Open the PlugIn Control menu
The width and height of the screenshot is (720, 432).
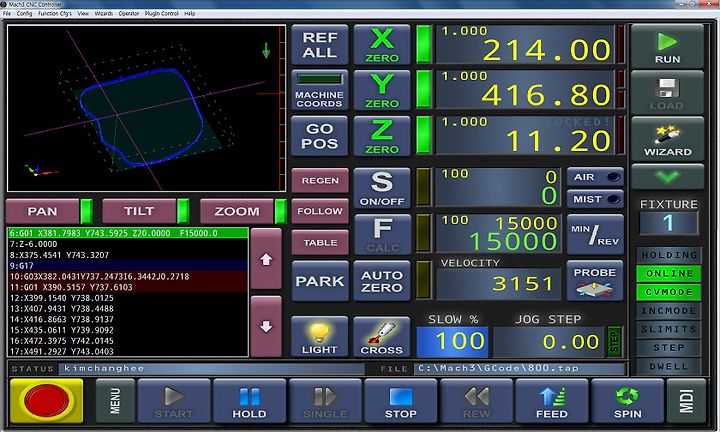point(162,13)
